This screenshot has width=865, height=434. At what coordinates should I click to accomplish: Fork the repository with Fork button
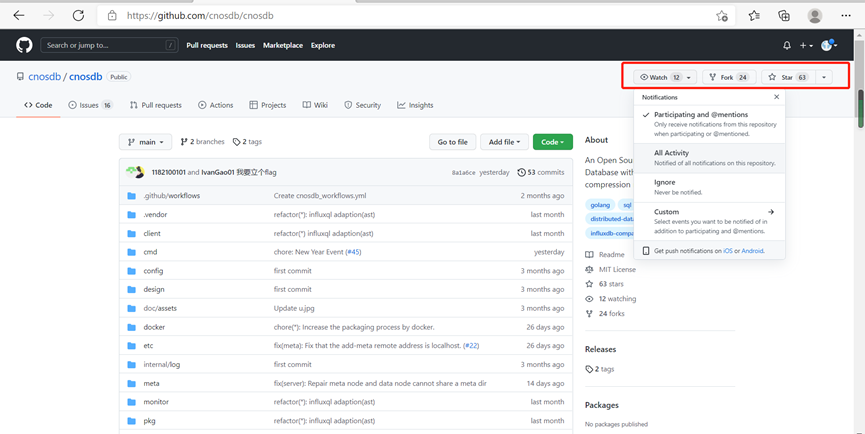728,77
